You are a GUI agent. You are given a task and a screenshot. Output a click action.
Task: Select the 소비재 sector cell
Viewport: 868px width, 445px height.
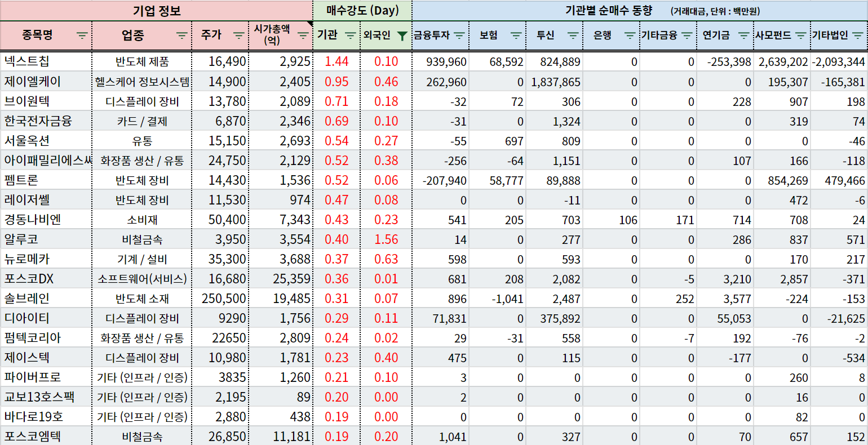pyautogui.click(x=142, y=219)
